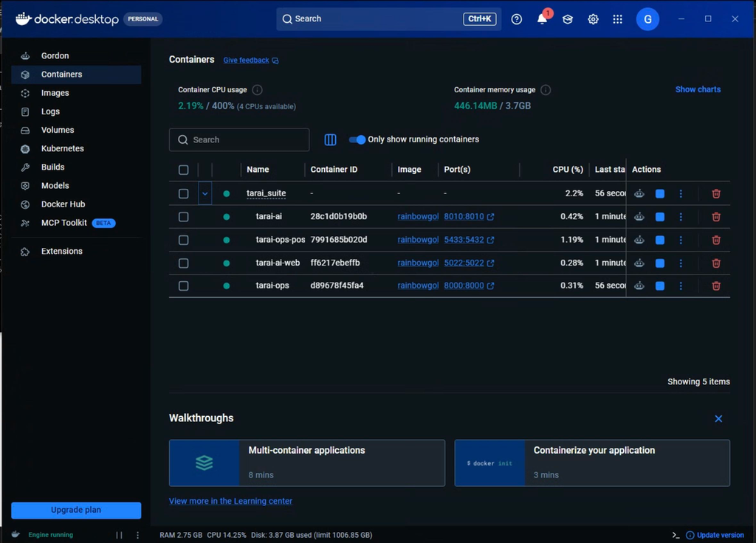Screen dimensions: 756x543
Task: Ask Gordon about tarai-ai container
Action: pyautogui.click(x=639, y=217)
